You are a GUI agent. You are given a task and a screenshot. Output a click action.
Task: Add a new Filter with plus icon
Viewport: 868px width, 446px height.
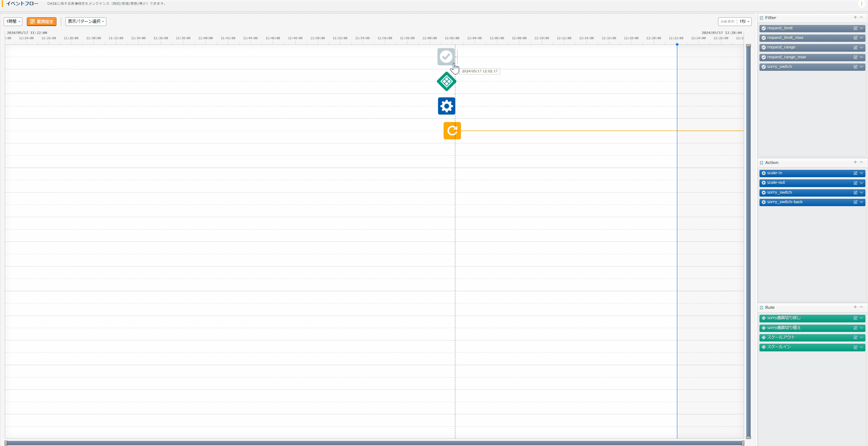click(x=855, y=17)
